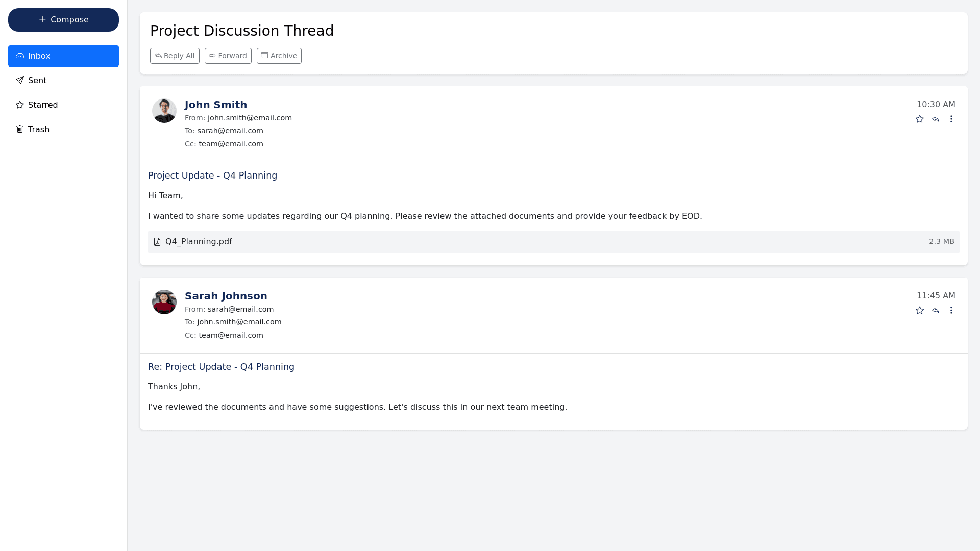Click Sarah Johnson's profile avatar
Viewport: 980px width, 551px height.
tap(164, 302)
